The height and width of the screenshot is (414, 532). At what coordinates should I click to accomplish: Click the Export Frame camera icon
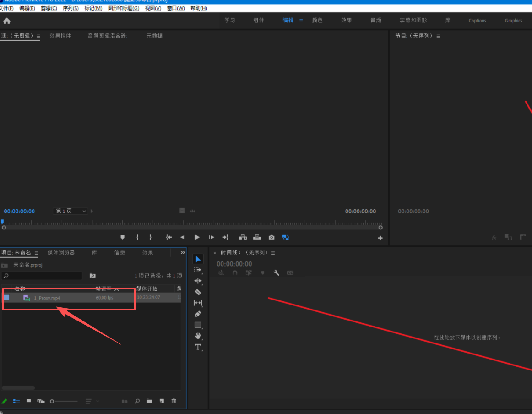pyautogui.click(x=271, y=237)
